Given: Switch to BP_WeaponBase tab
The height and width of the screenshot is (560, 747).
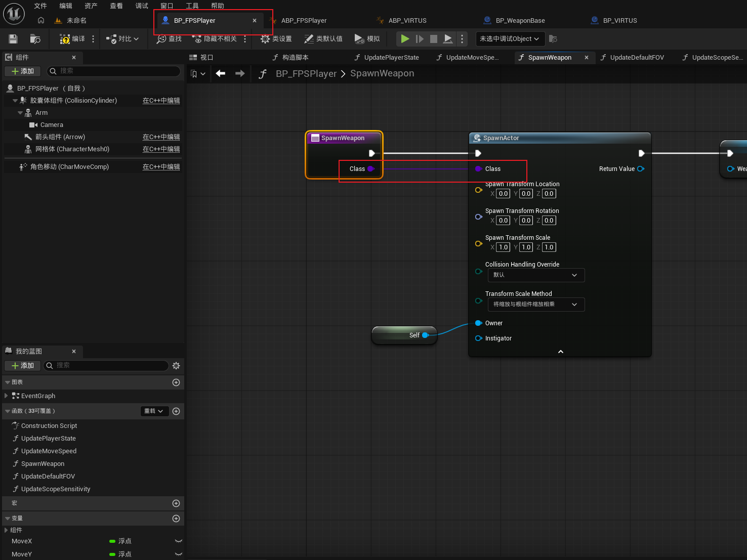Looking at the screenshot, I should pyautogui.click(x=520, y=21).
